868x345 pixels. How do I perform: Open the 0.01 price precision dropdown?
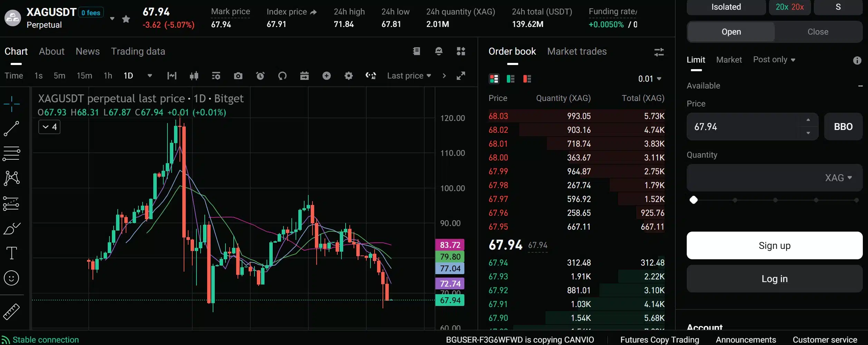(649, 79)
